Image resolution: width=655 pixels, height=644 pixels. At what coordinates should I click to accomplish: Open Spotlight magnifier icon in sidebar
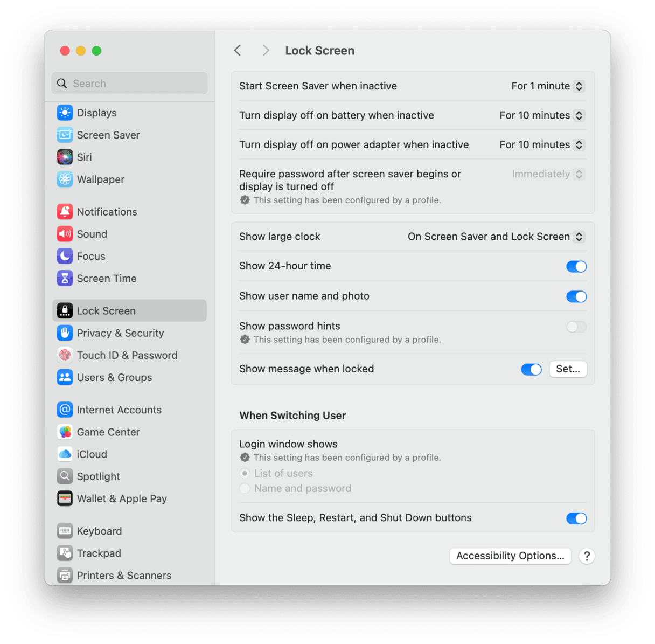65,476
